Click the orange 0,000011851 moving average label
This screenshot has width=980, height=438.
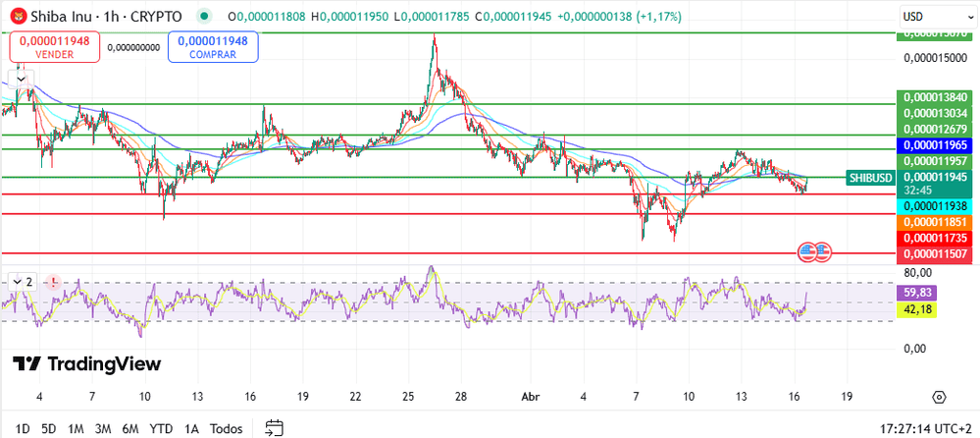pyautogui.click(x=935, y=222)
